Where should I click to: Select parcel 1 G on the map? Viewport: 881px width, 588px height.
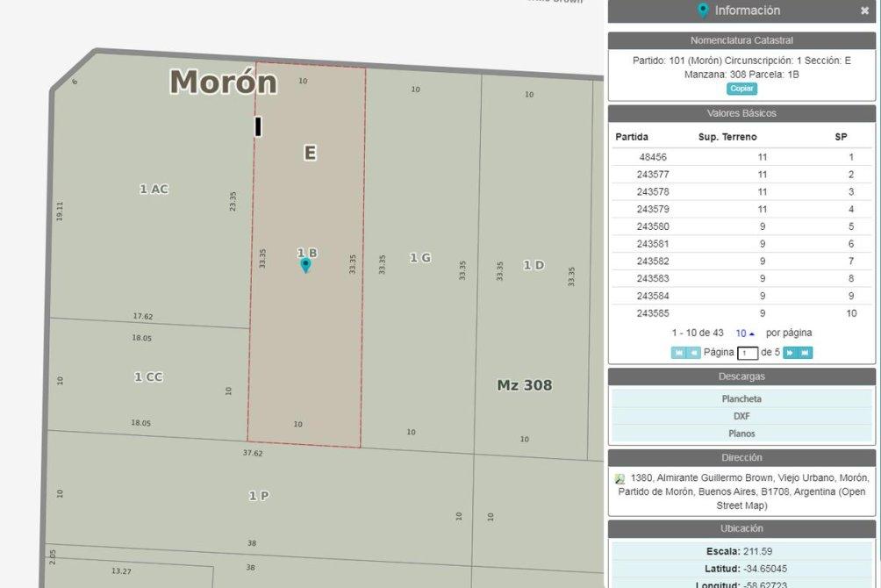pos(420,258)
